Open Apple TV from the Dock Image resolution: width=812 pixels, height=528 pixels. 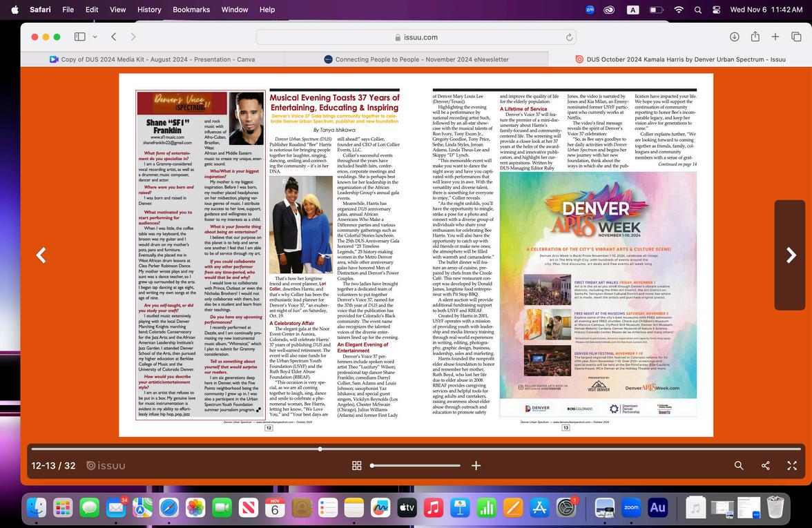click(407, 508)
